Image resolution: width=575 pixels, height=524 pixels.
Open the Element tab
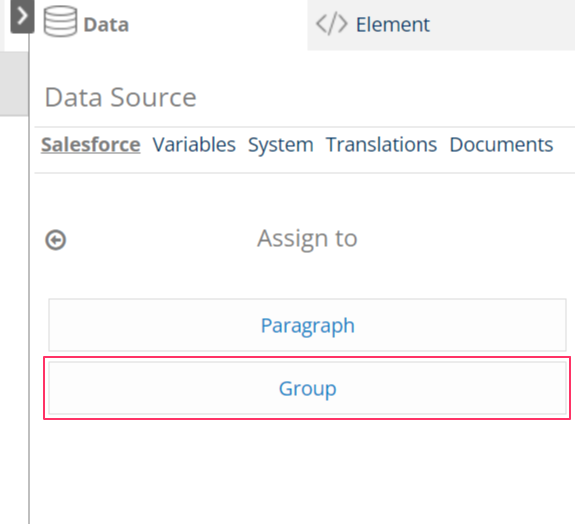tap(393, 25)
